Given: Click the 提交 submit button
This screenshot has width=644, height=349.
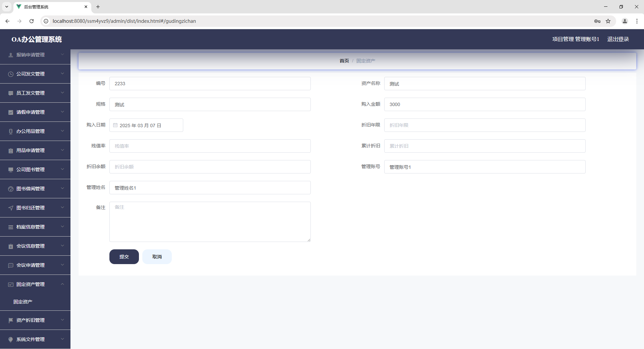Looking at the screenshot, I should (124, 257).
